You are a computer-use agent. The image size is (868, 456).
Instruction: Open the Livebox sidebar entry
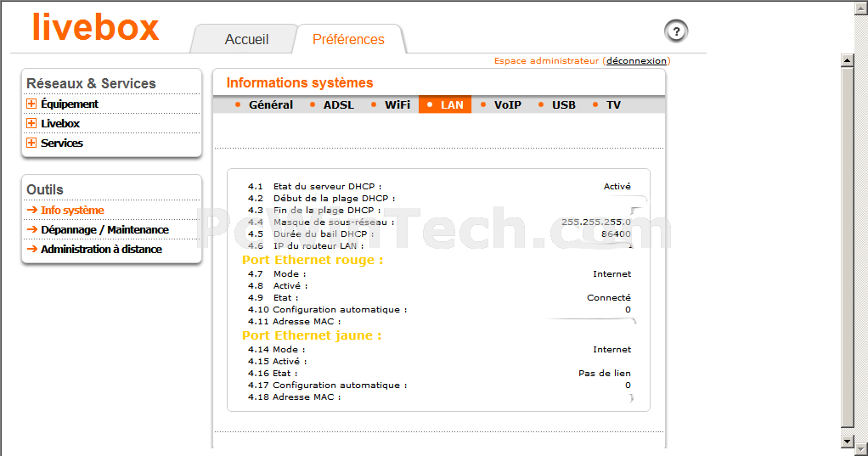click(x=60, y=123)
